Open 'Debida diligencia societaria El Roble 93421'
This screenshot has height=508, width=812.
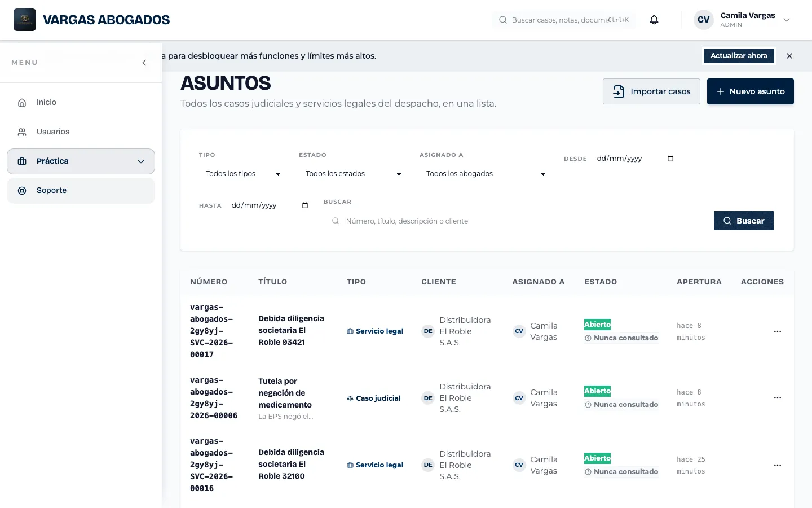click(x=291, y=330)
